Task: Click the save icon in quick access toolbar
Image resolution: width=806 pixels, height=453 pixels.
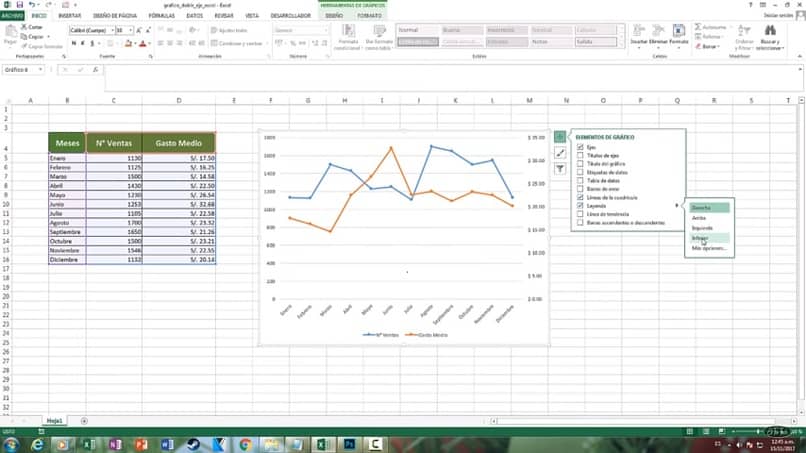Action: coord(20,5)
